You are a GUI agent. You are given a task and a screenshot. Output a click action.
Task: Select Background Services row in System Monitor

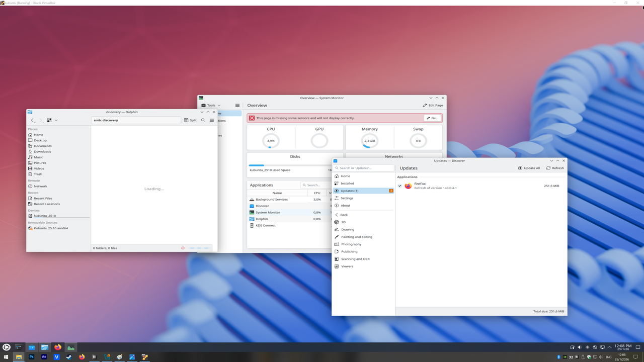click(x=289, y=200)
